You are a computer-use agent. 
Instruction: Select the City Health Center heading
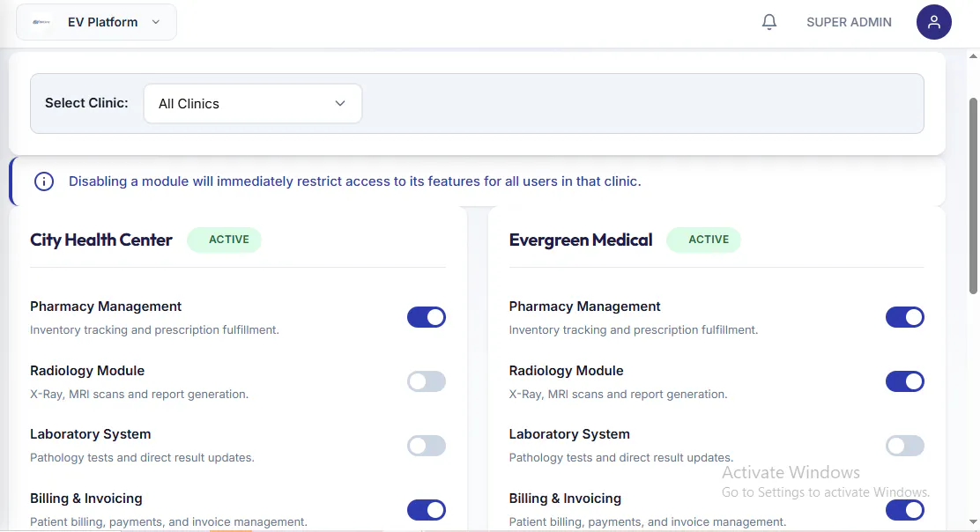coord(101,240)
